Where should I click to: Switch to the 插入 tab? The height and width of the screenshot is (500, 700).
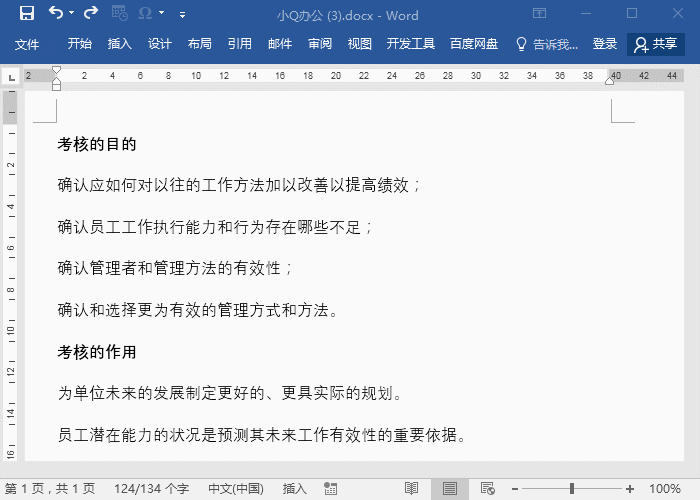[120, 44]
